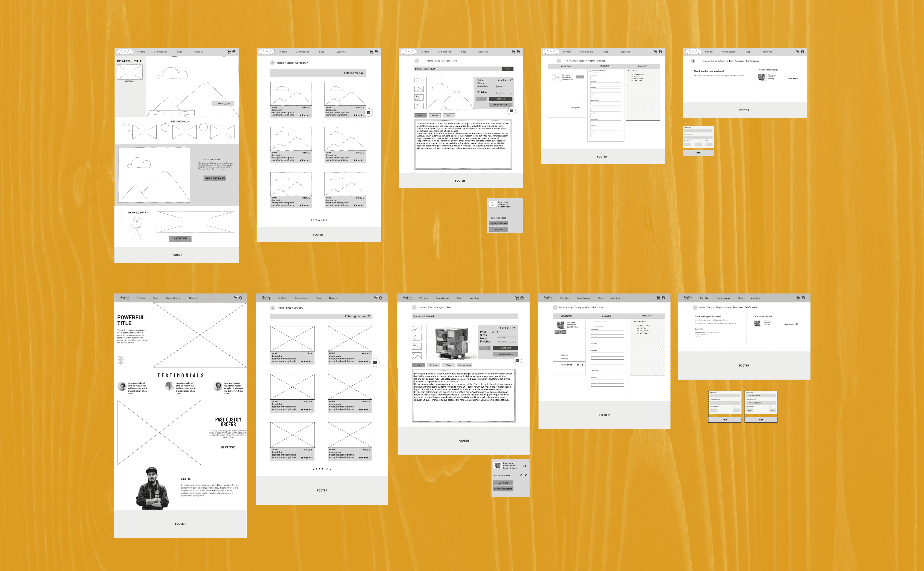Click cart icon on hi-fi confirmation page
The image size is (924, 571).
click(x=798, y=298)
